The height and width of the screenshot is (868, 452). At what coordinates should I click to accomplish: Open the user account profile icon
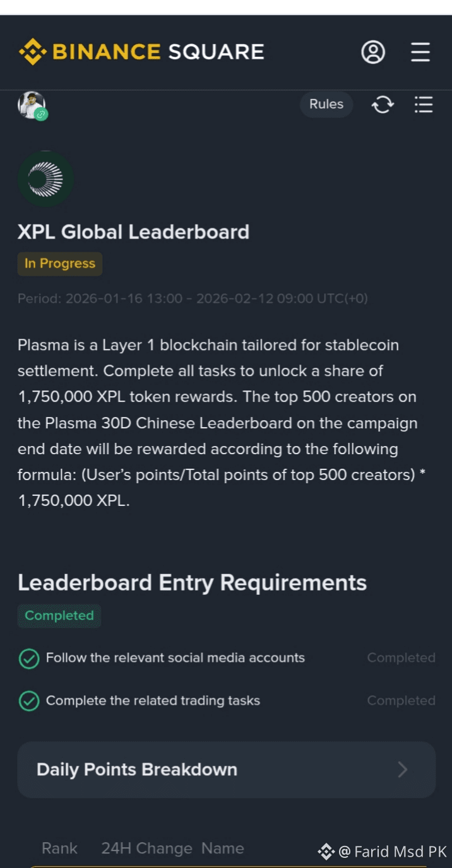click(373, 52)
